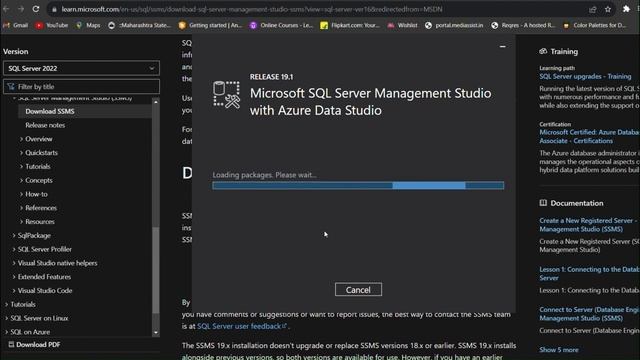The height and width of the screenshot is (360, 640).
Task: Expand the Concepts tree node
Action: click(21, 180)
